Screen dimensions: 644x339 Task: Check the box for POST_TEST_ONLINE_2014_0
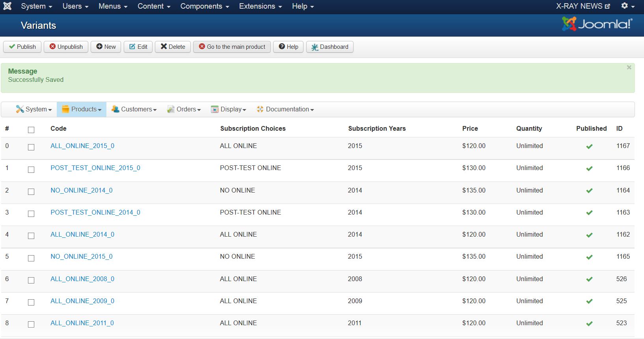click(31, 214)
